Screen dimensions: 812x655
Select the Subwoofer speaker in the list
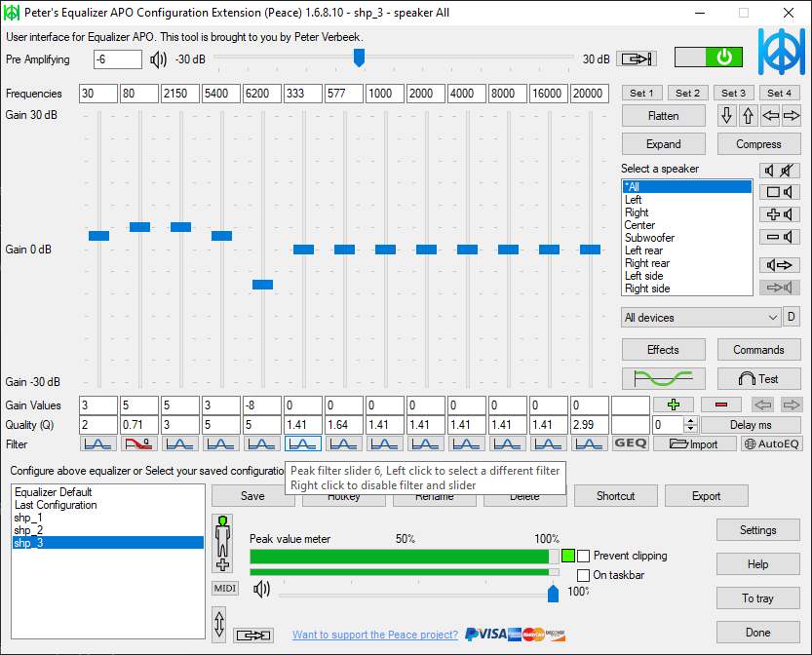click(x=686, y=238)
